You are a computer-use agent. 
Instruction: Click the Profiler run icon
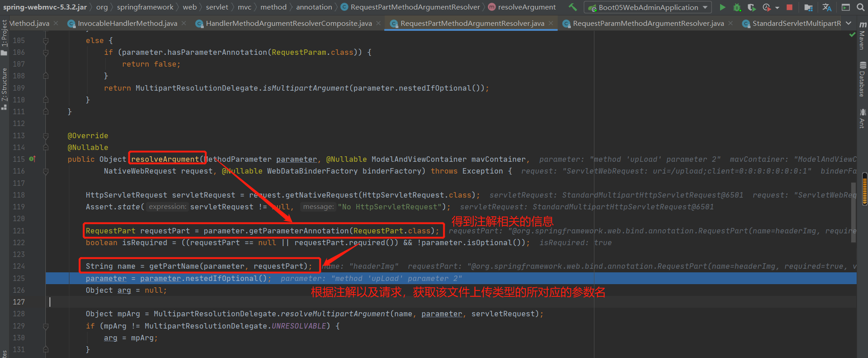click(767, 7)
